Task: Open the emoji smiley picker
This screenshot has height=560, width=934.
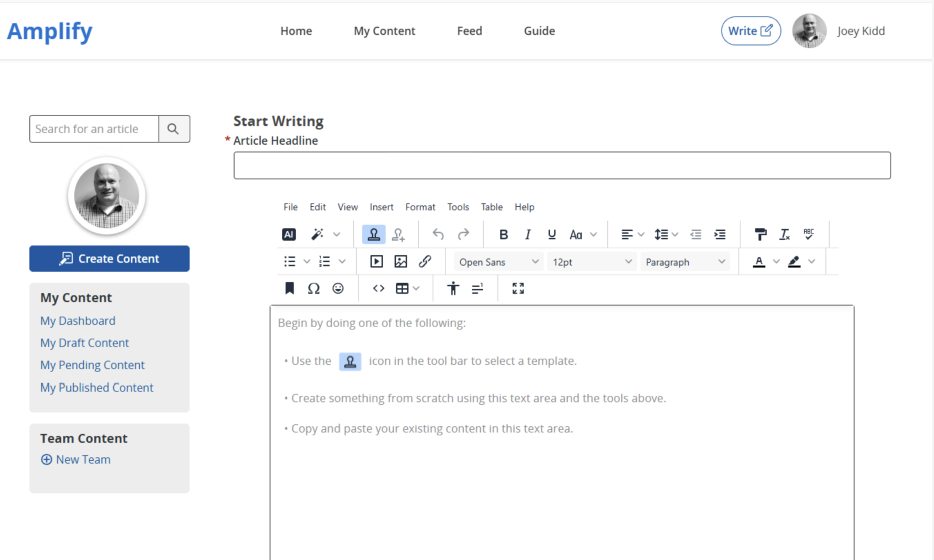Action: pos(338,288)
